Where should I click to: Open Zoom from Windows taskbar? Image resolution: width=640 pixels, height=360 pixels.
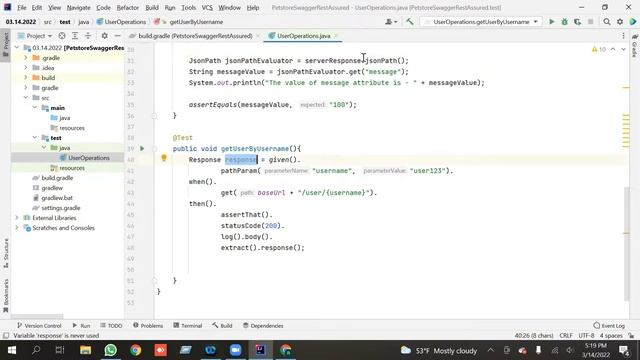[x=236, y=350]
